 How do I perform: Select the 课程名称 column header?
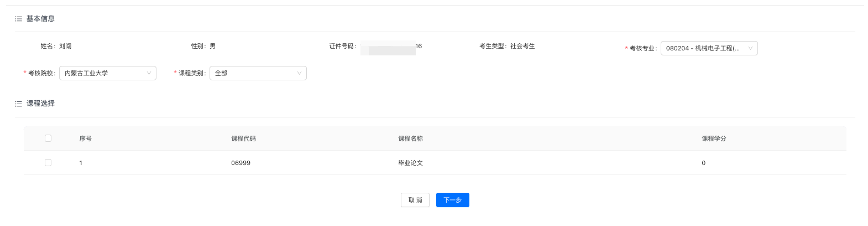(410, 138)
